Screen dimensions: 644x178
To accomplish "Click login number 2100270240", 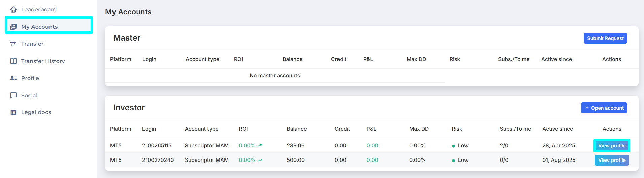I will (x=158, y=160).
